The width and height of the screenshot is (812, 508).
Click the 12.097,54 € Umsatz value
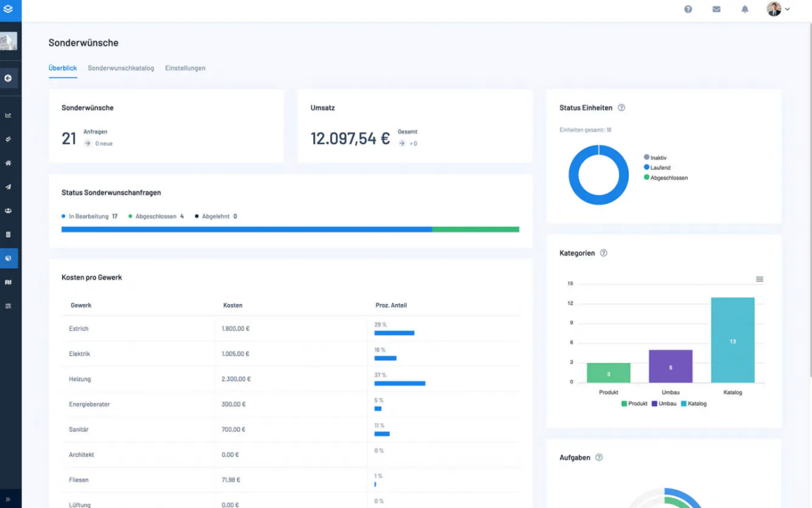(x=350, y=138)
